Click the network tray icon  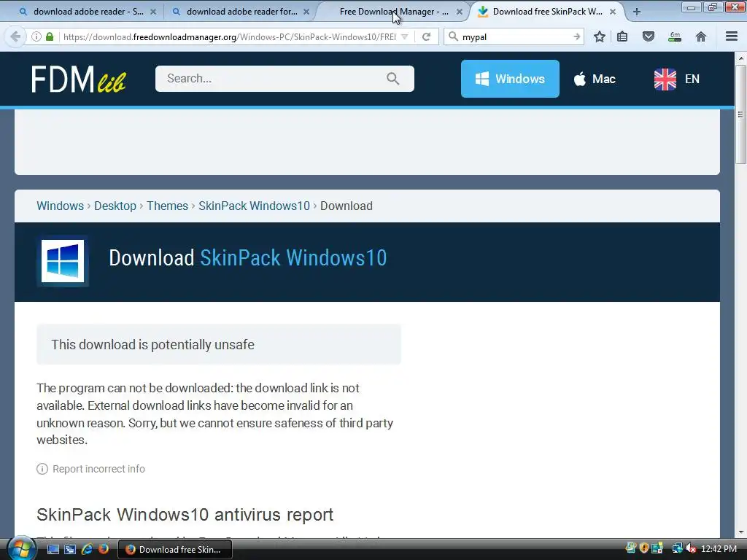point(677,548)
